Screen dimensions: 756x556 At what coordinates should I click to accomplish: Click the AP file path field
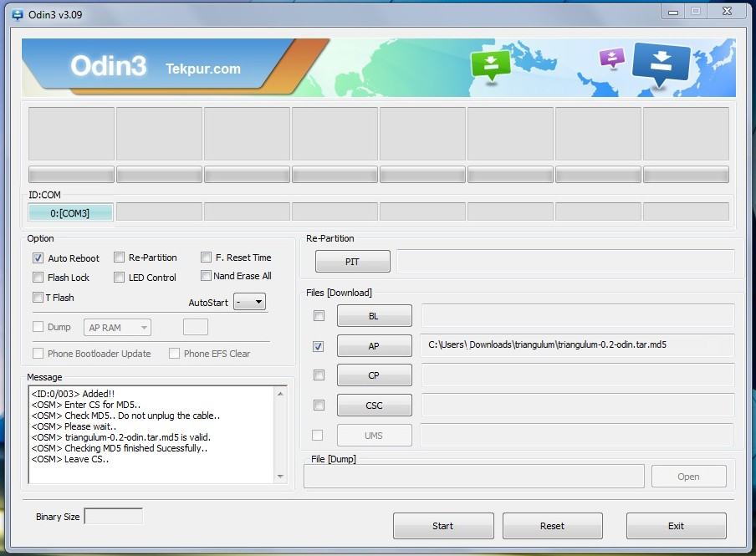click(577, 345)
